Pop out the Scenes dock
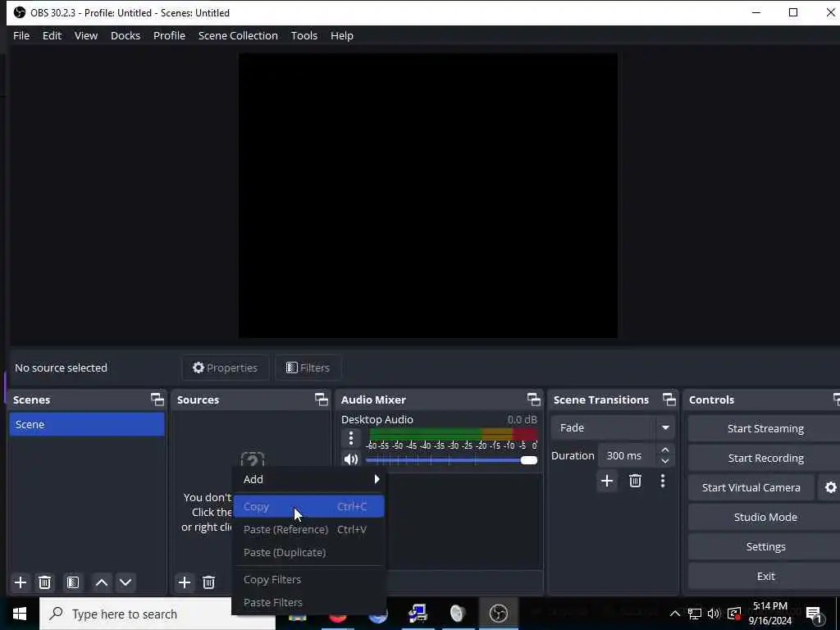 157,399
